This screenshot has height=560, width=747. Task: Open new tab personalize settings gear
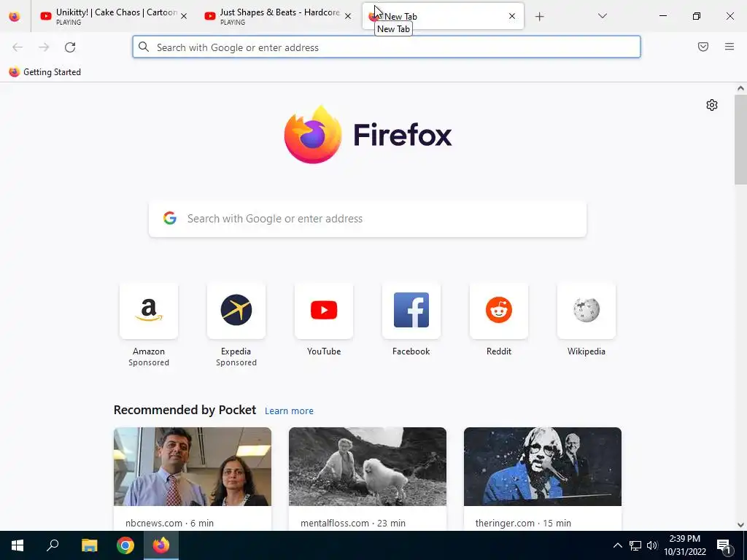[712, 105]
